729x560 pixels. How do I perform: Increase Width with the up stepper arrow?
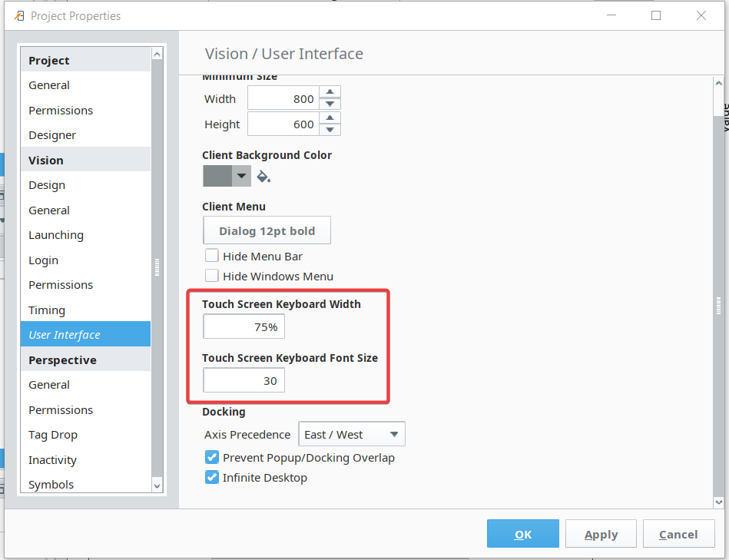(330, 92)
